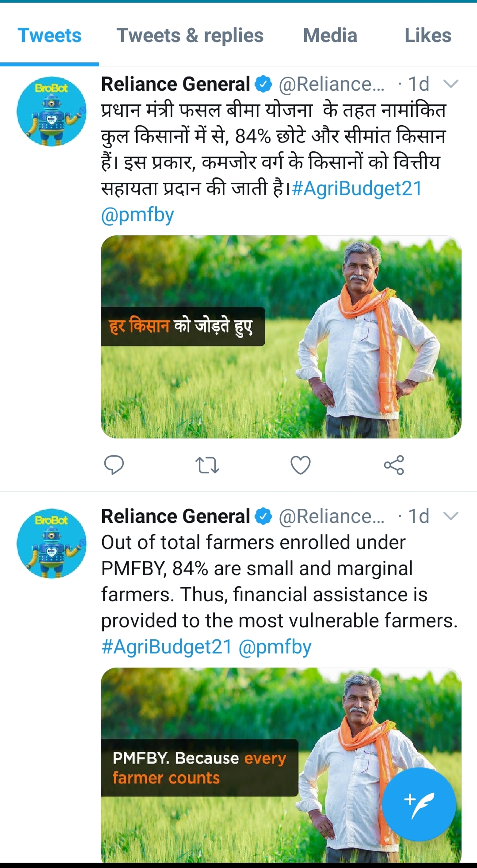Open #AgriBudget21 hashtag in Hindi tweet

[x=357, y=188]
